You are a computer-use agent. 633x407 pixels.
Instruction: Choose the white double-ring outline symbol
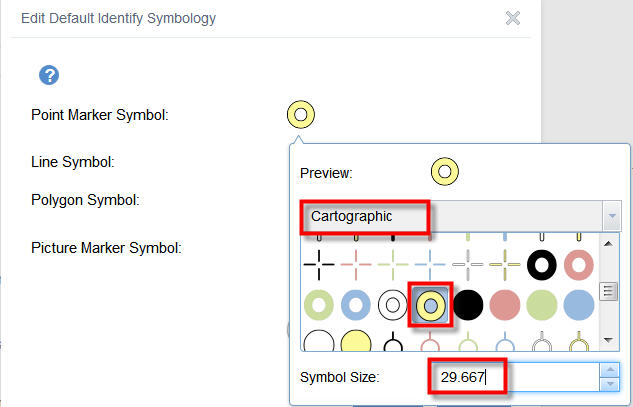tap(394, 303)
